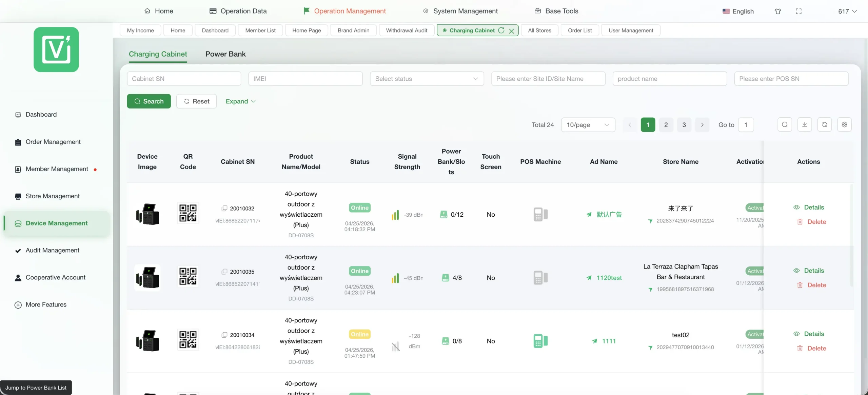
Task: Click no-signal icon for cabinet 20010034
Action: (x=396, y=347)
